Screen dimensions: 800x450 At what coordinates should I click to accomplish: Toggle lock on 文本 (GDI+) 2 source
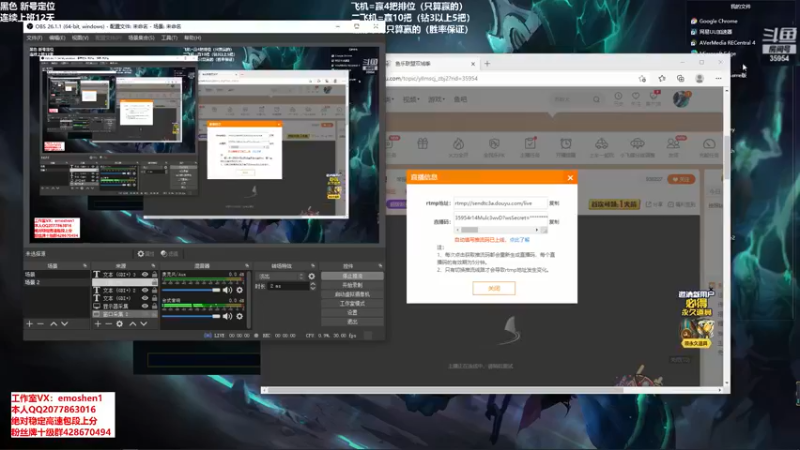pyautogui.click(x=154, y=290)
